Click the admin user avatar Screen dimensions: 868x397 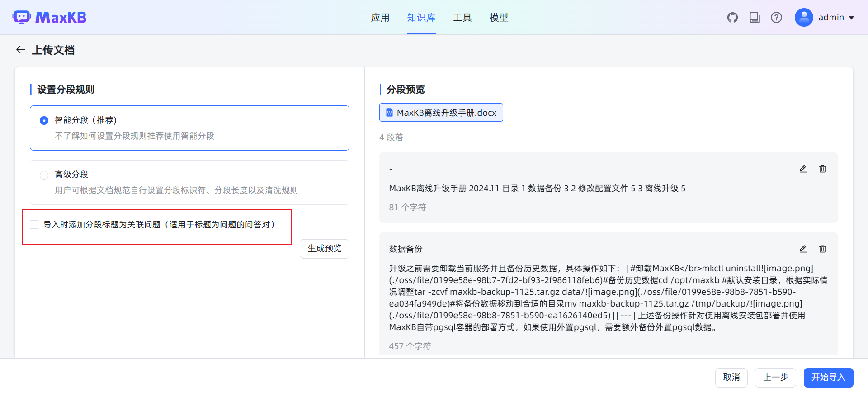click(804, 18)
